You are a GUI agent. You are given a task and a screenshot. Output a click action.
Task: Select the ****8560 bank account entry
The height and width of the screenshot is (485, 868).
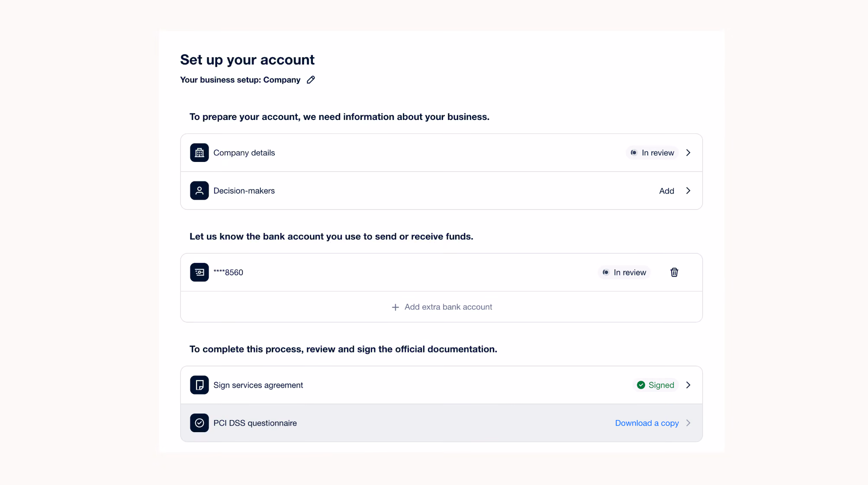[x=441, y=272]
